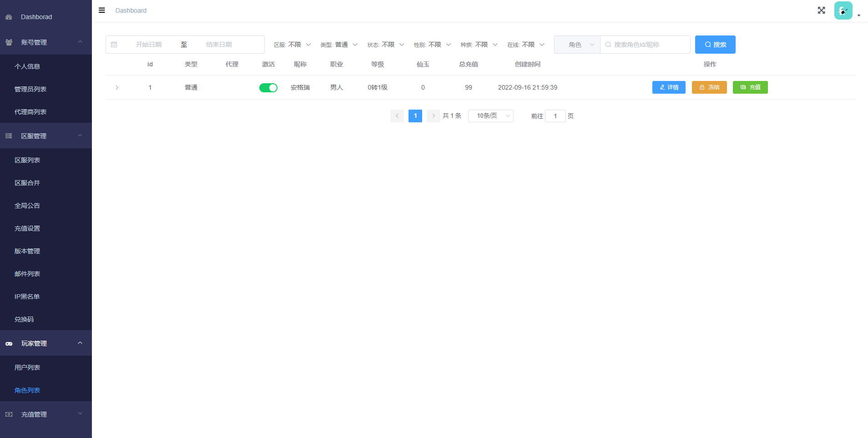Click the 区服管理 server icon
Viewport: 868px width, 438px height.
coord(9,136)
